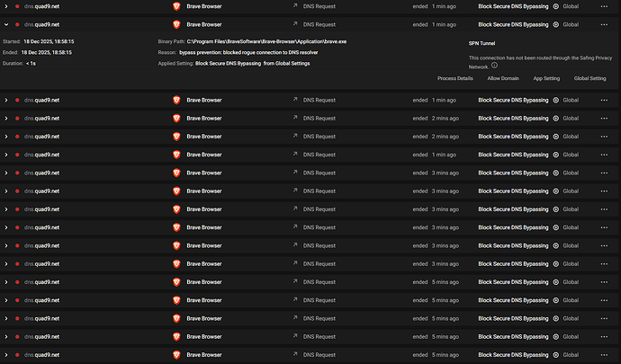Open three-dot menu of the topmost row
Image resolution: width=621 pixels, height=364 pixels.
point(604,5)
